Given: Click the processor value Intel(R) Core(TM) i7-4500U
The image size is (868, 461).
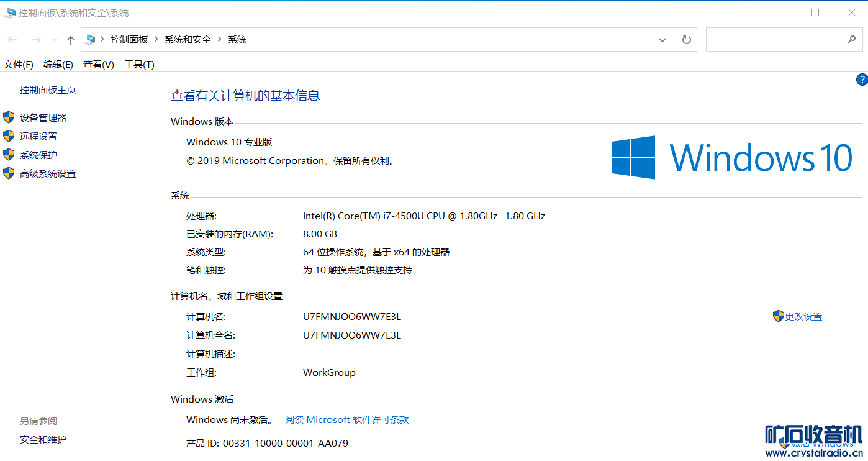Looking at the screenshot, I should 424,216.
